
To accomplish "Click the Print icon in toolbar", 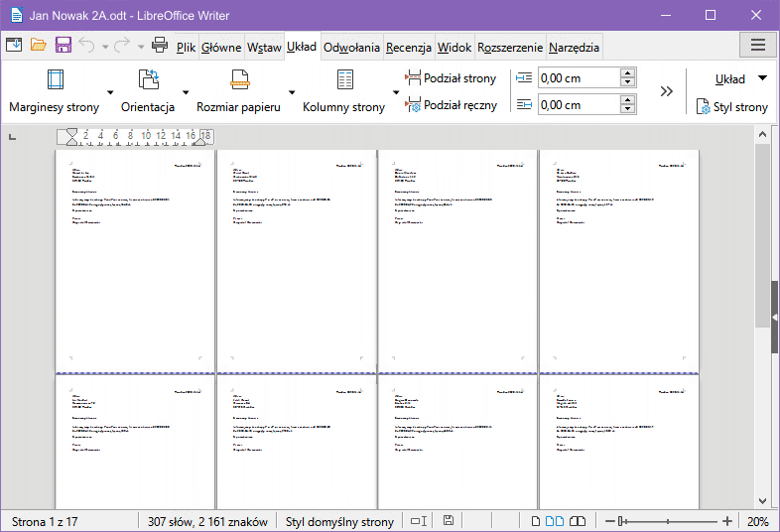I will pos(160,45).
